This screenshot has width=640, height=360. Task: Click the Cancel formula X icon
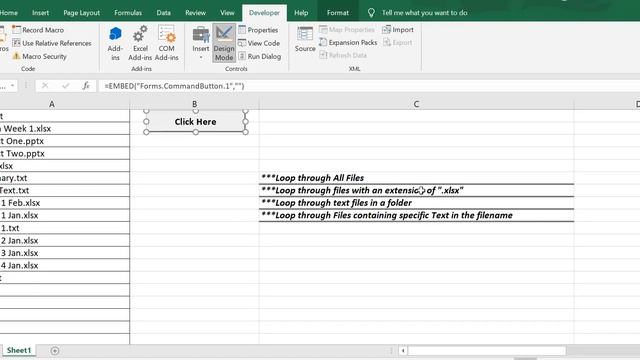[x=45, y=86]
